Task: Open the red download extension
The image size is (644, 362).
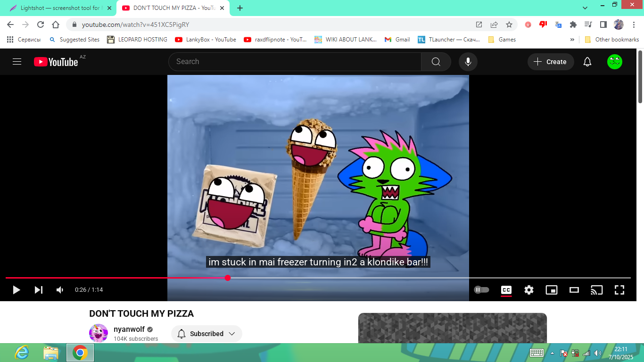Action: click(528, 25)
